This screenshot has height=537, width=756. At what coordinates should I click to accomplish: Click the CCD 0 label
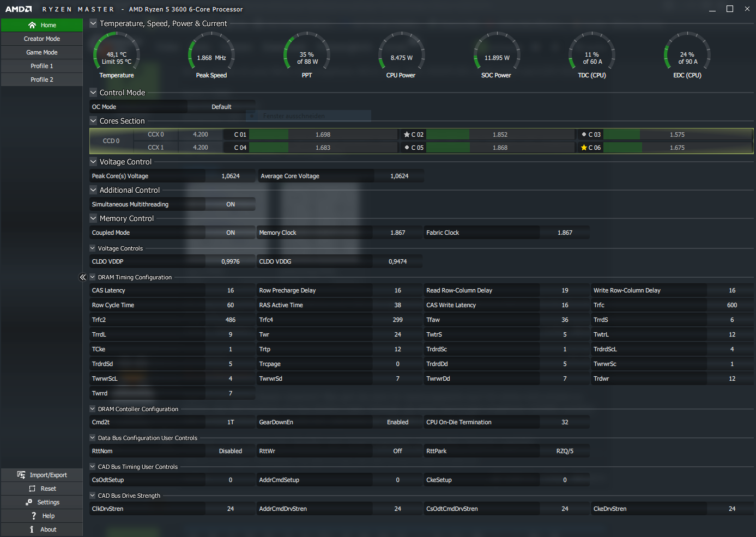(x=111, y=141)
